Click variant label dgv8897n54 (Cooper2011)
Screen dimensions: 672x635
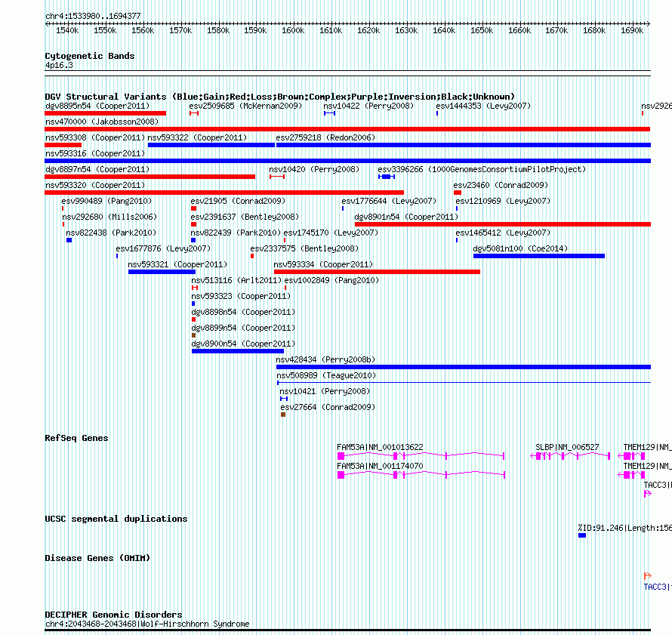point(97,169)
